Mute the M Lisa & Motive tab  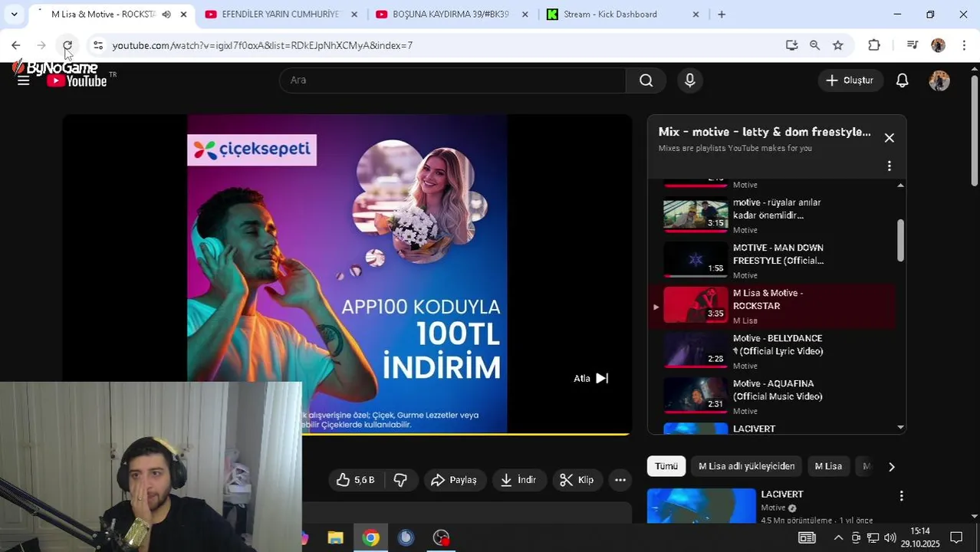click(166, 15)
